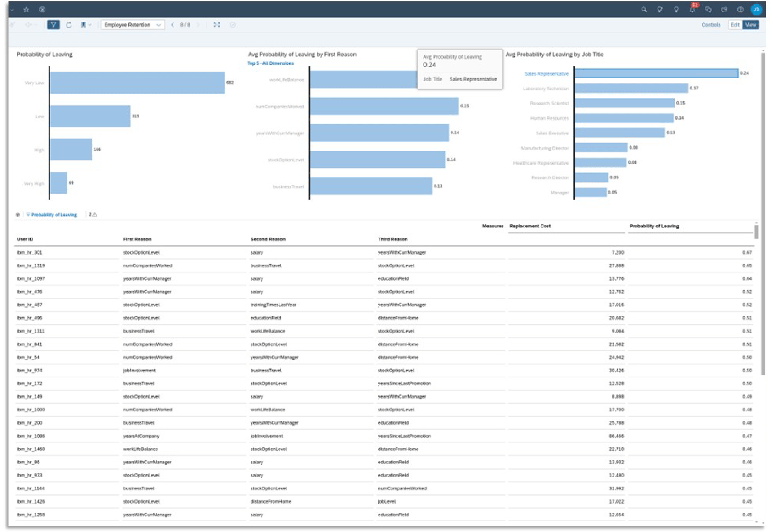Select the ibm_hr_1258 User ID cell

31,515
